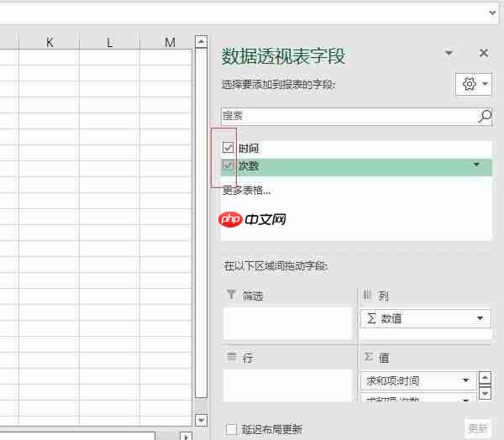Select column L header
Image resolution: width=504 pixels, height=440 pixels.
click(109, 42)
